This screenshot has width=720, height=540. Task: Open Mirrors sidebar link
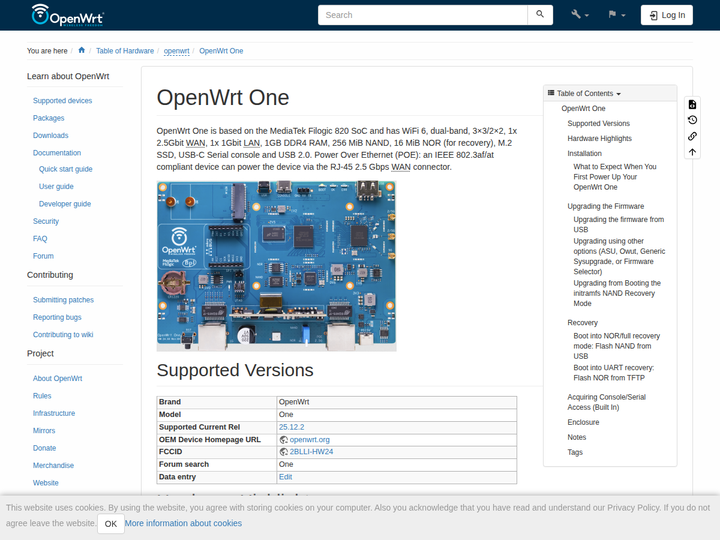pos(44,431)
